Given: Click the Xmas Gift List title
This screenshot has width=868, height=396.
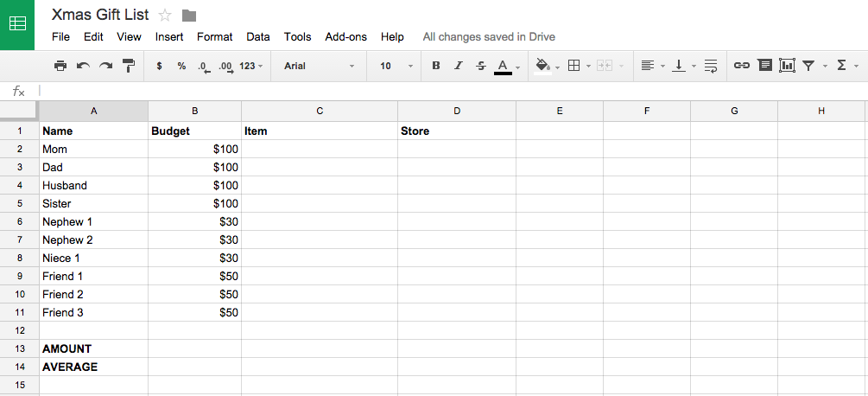Looking at the screenshot, I should pyautogui.click(x=99, y=15).
